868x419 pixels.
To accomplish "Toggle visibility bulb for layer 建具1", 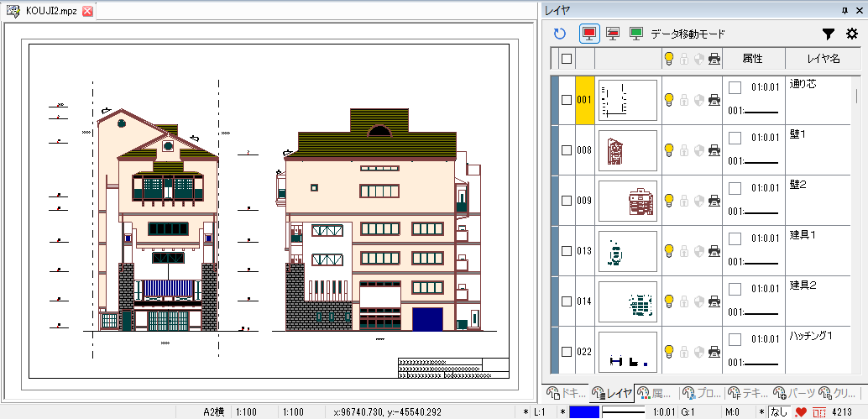I will click(669, 251).
